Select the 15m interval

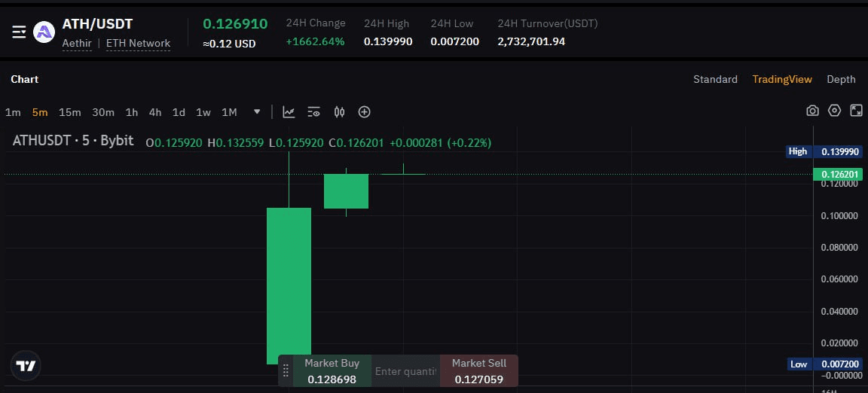pyautogui.click(x=70, y=112)
